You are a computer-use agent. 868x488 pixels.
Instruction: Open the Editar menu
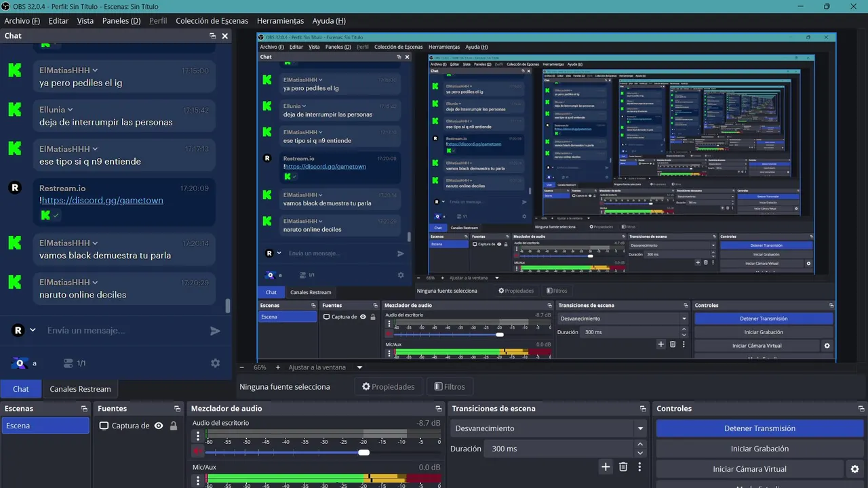click(x=58, y=21)
